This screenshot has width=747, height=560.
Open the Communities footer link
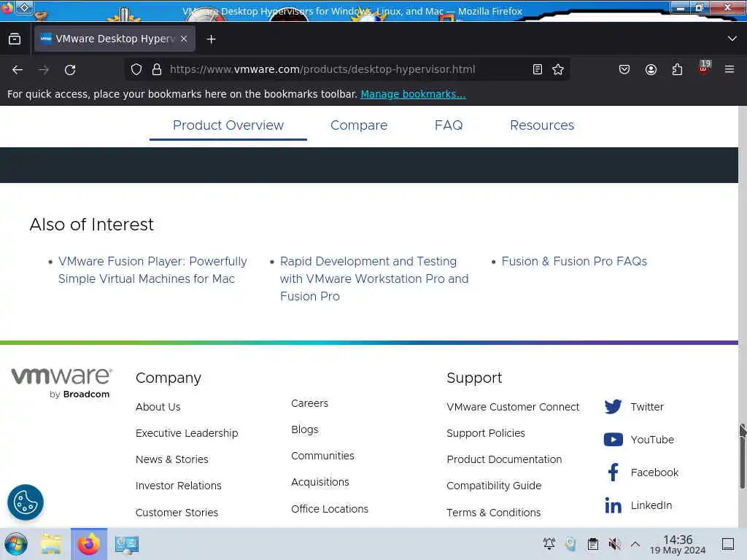[x=322, y=456]
